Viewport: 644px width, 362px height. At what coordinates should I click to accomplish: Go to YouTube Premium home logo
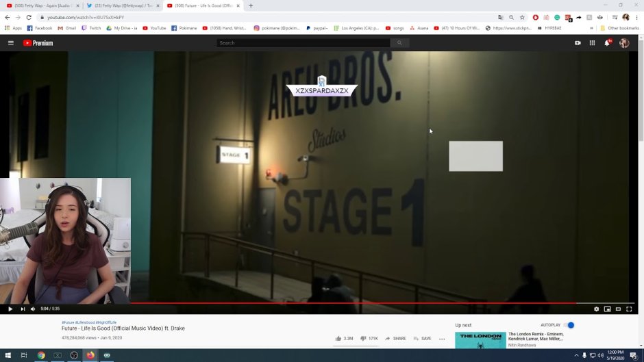click(x=38, y=42)
